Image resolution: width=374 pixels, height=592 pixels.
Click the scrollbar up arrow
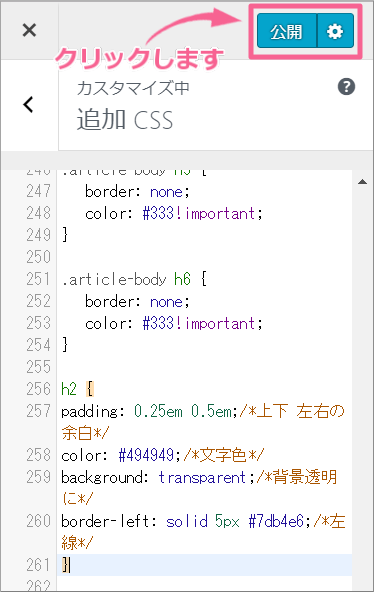(362, 182)
